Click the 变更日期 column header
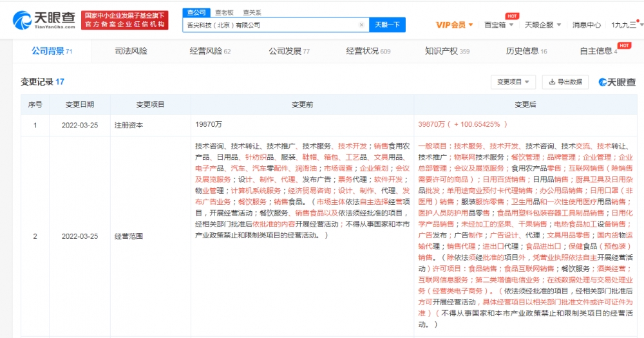 (80, 104)
